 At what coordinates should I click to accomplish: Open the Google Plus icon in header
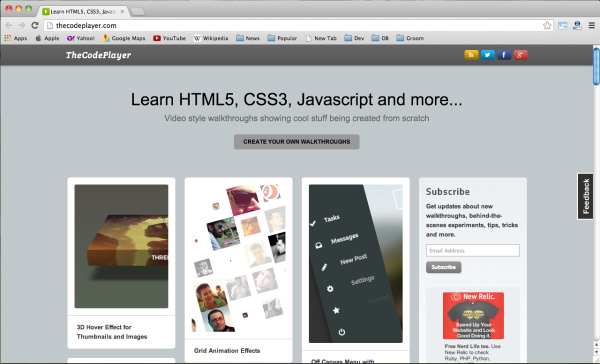[x=520, y=55]
